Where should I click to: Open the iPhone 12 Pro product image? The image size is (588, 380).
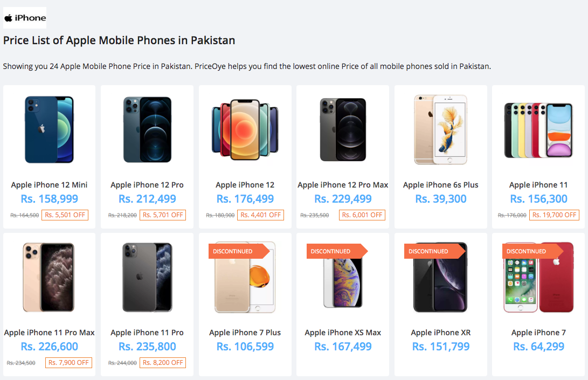pyautogui.click(x=147, y=129)
